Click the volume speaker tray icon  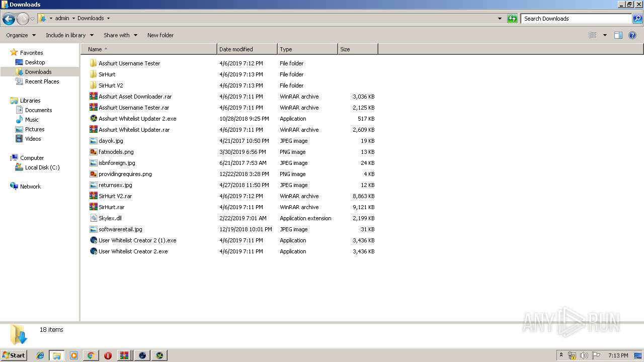[584, 355]
